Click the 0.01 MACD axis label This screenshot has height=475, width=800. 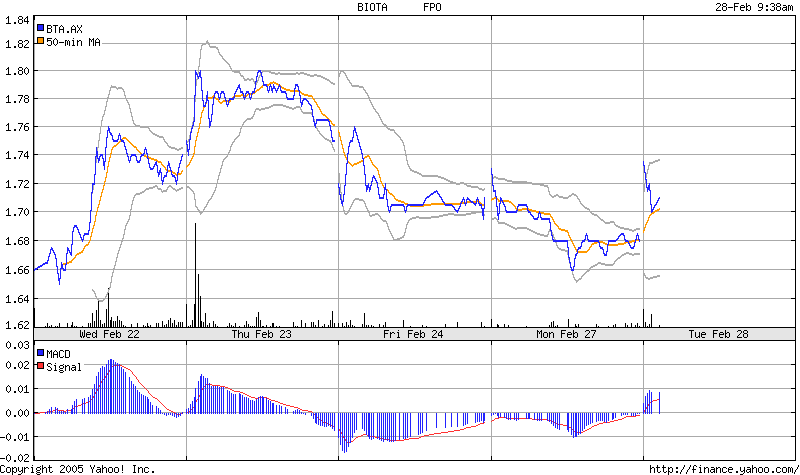(17, 389)
